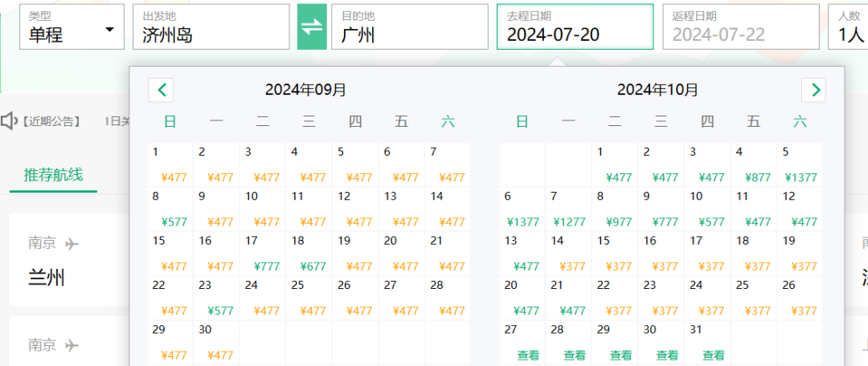The width and height of the screenshot is (868, 366).
Task: Click 查看 under October 27
Action: click(x=528, y=355)
